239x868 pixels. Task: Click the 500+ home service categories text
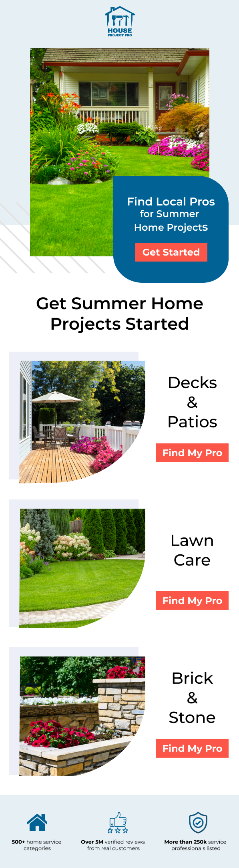click(37, 845)
